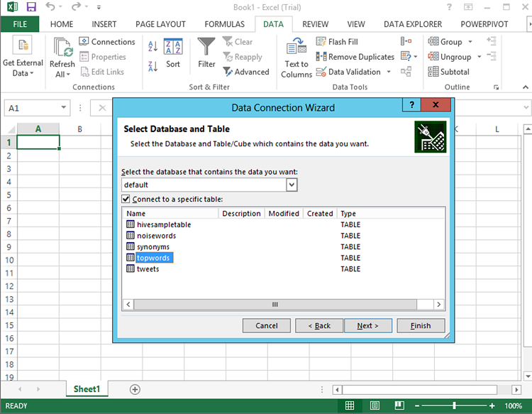Click table list horizontal scrollbar thumb
The image size is (532, 414).
pos(275,305)
